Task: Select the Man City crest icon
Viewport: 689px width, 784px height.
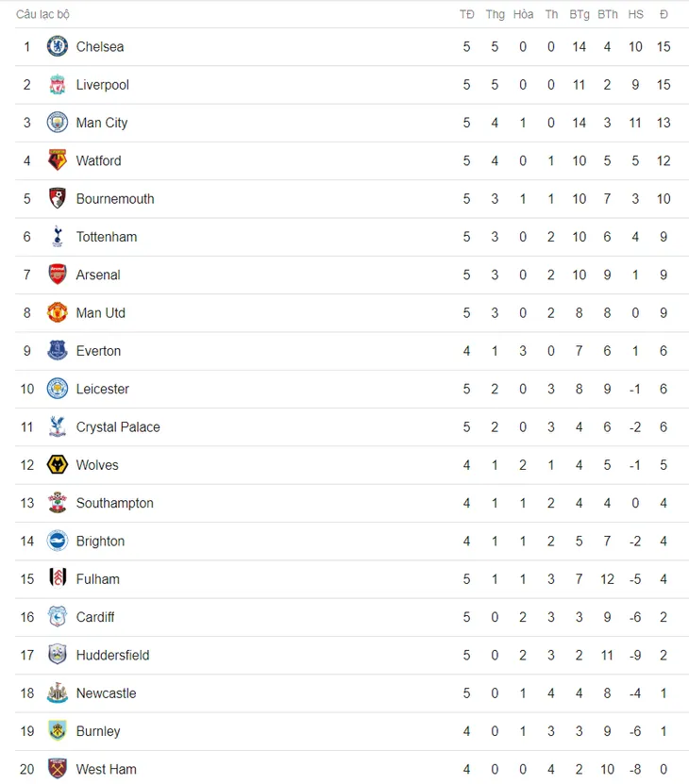Action: coord(58,123)
